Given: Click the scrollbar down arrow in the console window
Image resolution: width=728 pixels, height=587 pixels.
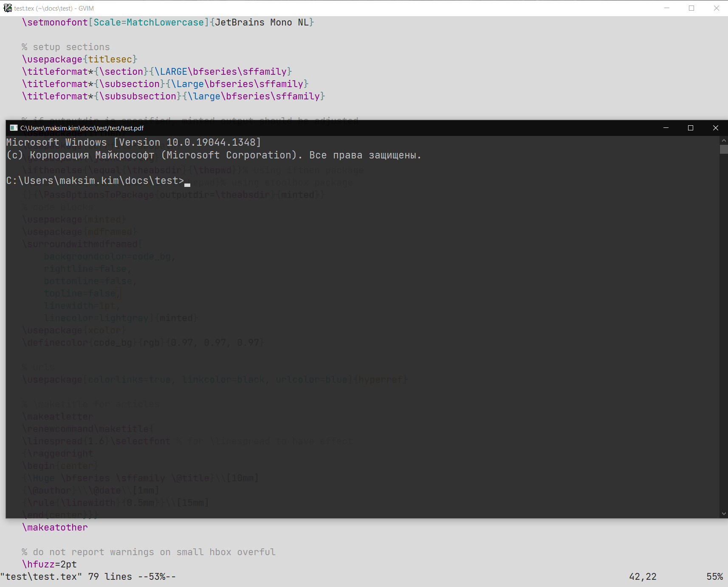Looking at the screenshot, I should [x=724, y=513].
